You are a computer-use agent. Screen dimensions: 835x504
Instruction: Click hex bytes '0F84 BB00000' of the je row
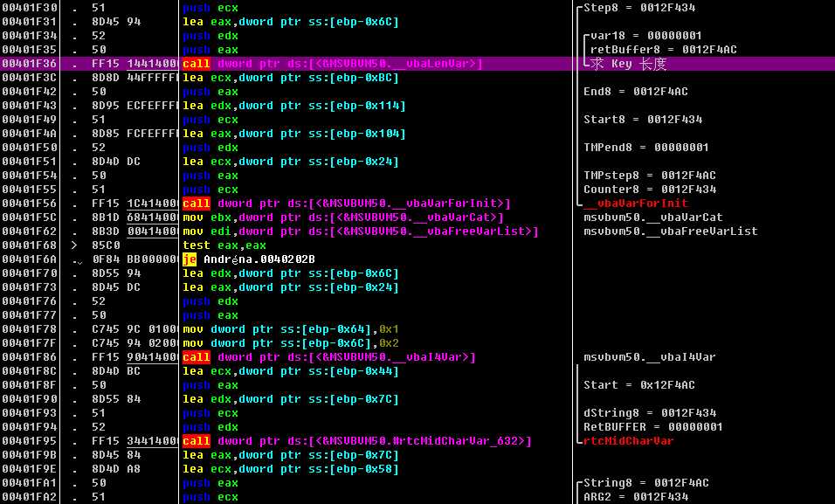135,259
